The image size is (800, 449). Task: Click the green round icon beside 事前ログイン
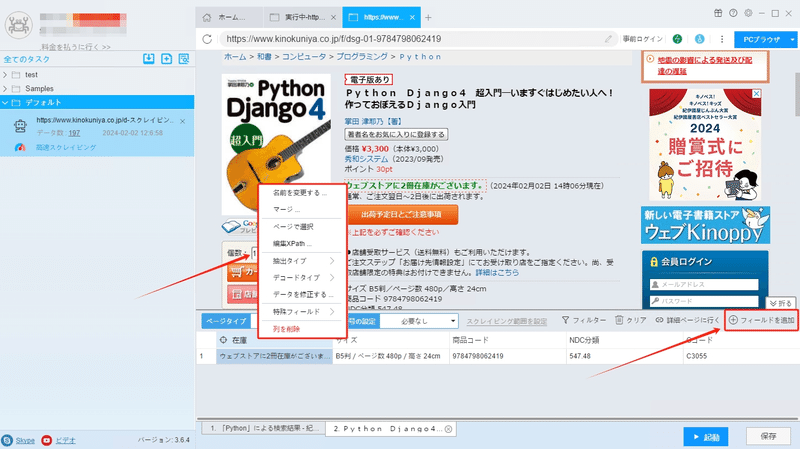tap(677, 39)
